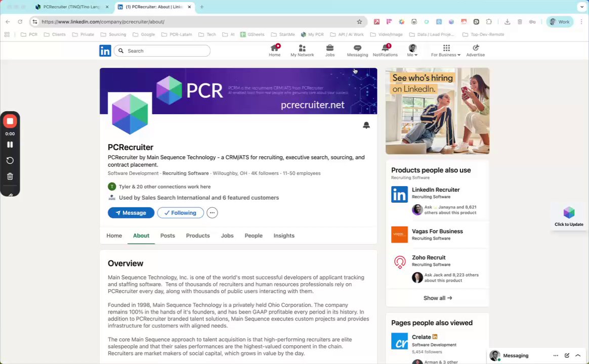
Task: Open the Jobs briefcase icon
Action: click(330, 50)
